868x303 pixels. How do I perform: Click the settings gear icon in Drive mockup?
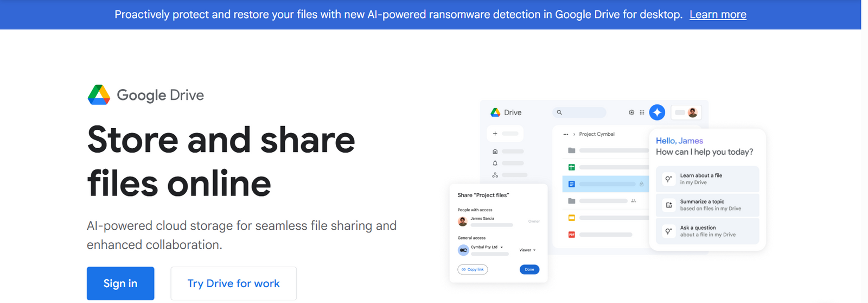coord(631,112)
